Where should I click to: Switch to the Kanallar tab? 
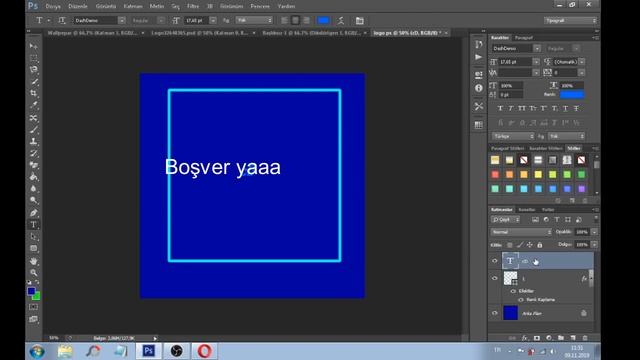point(527,210)
